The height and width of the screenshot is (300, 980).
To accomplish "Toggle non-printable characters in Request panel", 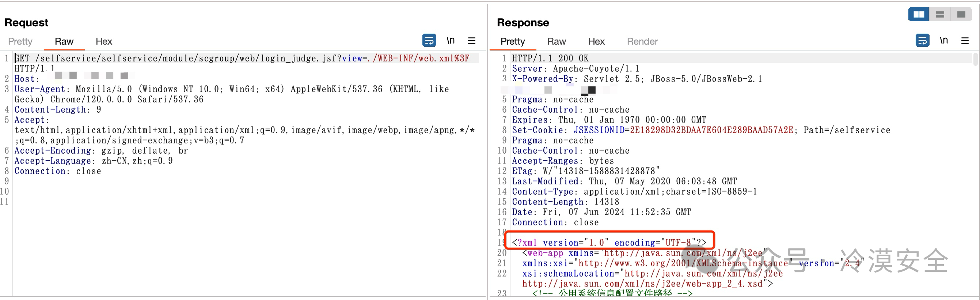I will coord(451,40).
